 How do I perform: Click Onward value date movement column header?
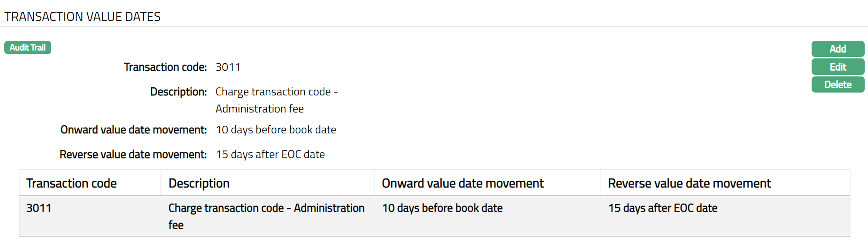pyautogui.click(x=463, y=183)
